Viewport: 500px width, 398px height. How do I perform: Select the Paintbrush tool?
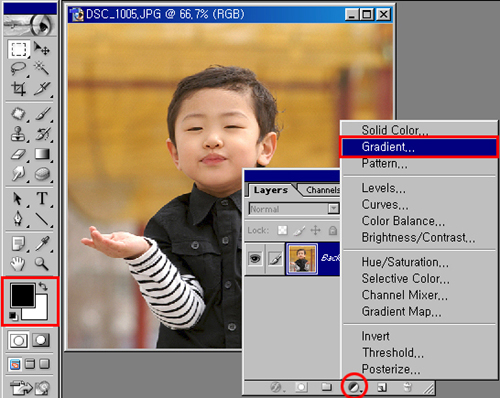click(x=42, y=114)
